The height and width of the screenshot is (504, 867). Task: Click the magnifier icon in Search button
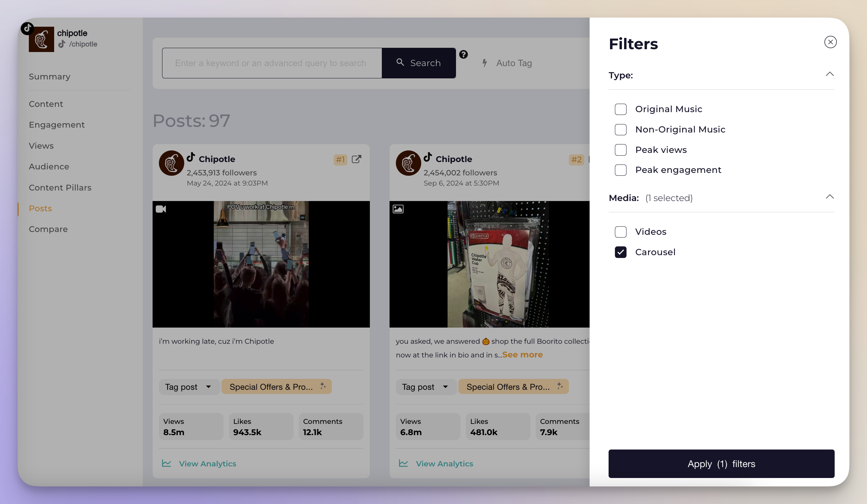click(x=400, y=62)
